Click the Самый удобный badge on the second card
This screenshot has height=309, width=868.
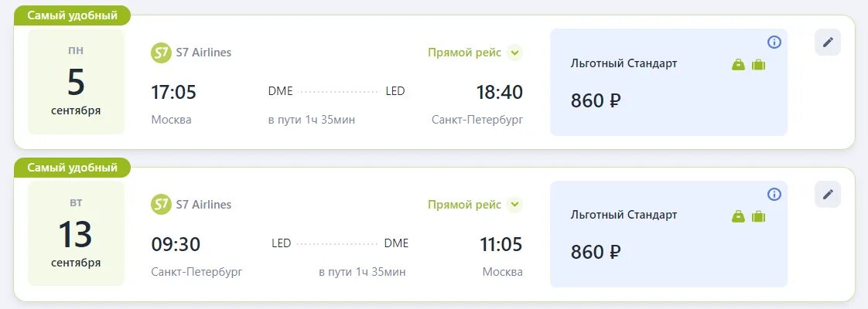point(73,168)
